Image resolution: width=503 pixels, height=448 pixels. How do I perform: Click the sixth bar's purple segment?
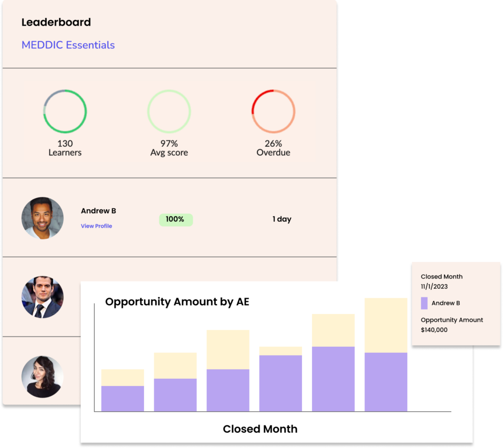coord(386,382)
